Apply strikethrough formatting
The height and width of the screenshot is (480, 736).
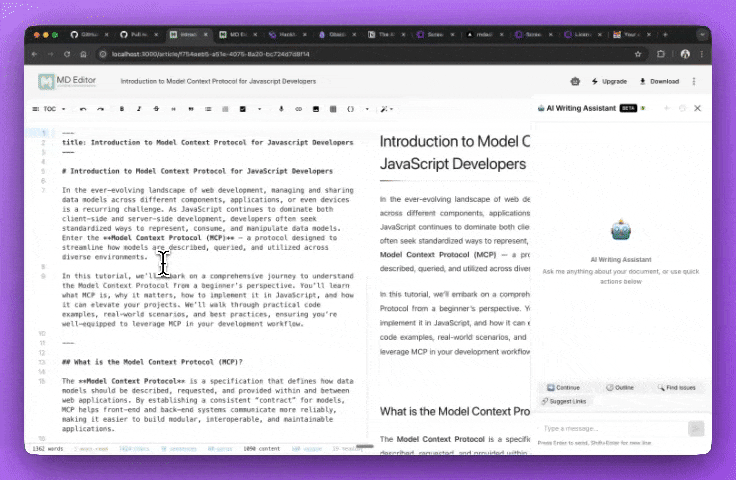click(156, 108)
